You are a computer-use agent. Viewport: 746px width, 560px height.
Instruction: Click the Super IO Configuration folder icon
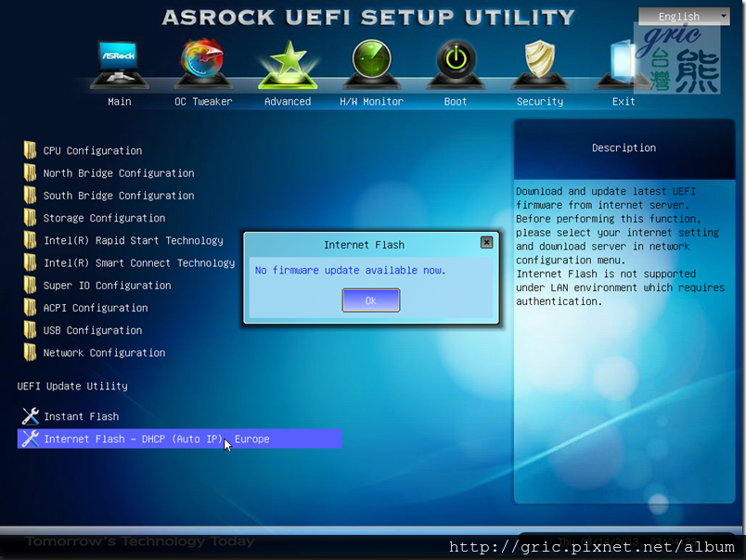tap(30, 285)
